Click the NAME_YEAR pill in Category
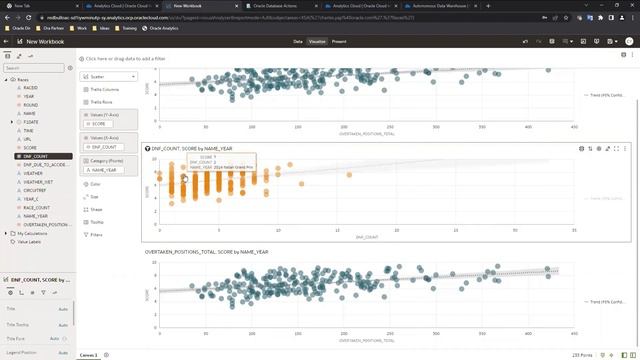640x360 pixels. (103, 170)
